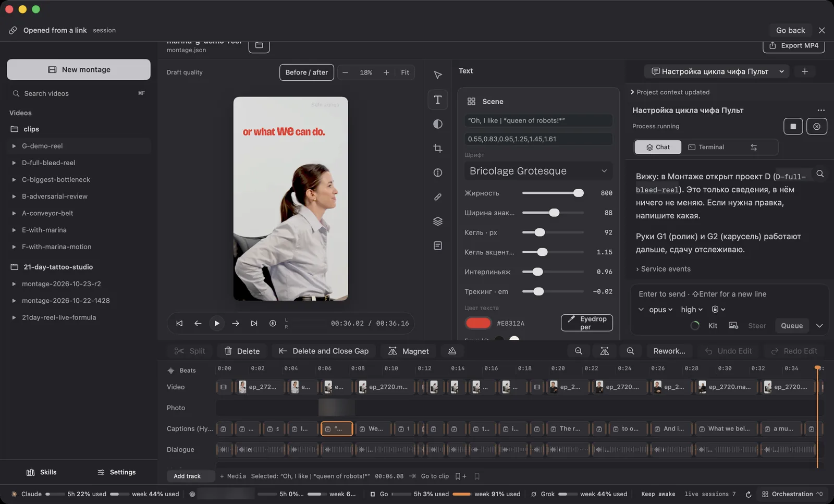Screen dimensions: 834x504
Task: Switch to the Terminal tab
Action: coord(706,147)
